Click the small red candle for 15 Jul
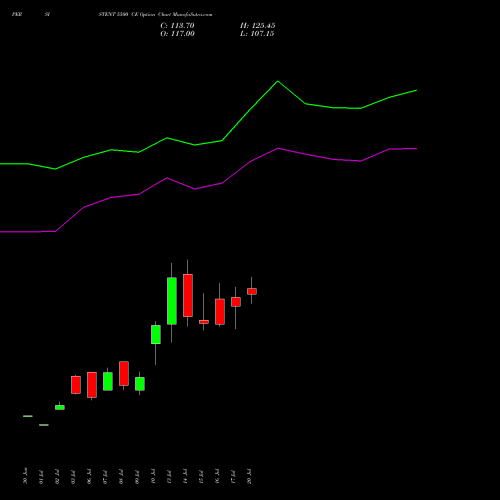The height and width of the screenshot is (500, 500). (x=204, y=322)
